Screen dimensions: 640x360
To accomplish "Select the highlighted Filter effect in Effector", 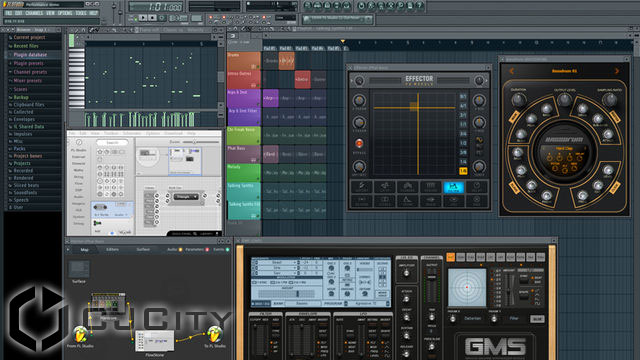I will click(x=453, y=187).
